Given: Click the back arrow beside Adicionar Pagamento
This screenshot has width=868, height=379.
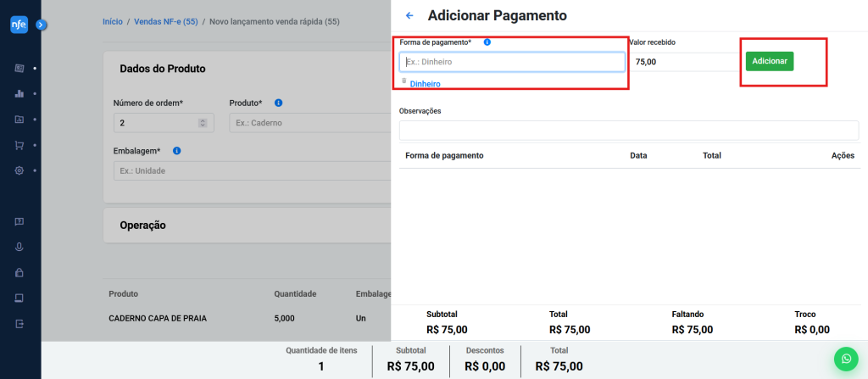Looking at the screenshot, I should (410, 15).
